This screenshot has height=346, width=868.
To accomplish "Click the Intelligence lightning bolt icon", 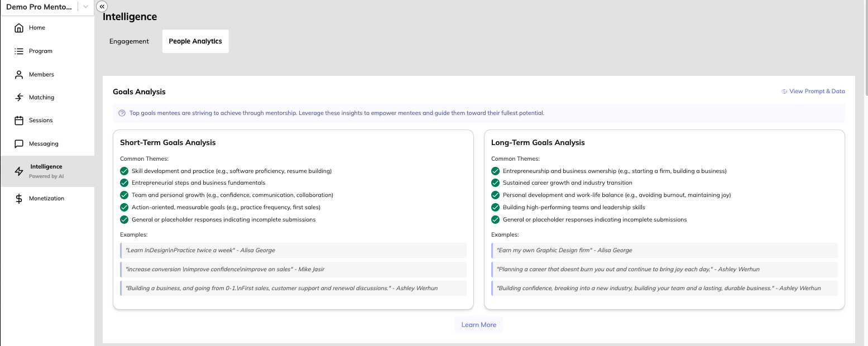I will (19, 171).
